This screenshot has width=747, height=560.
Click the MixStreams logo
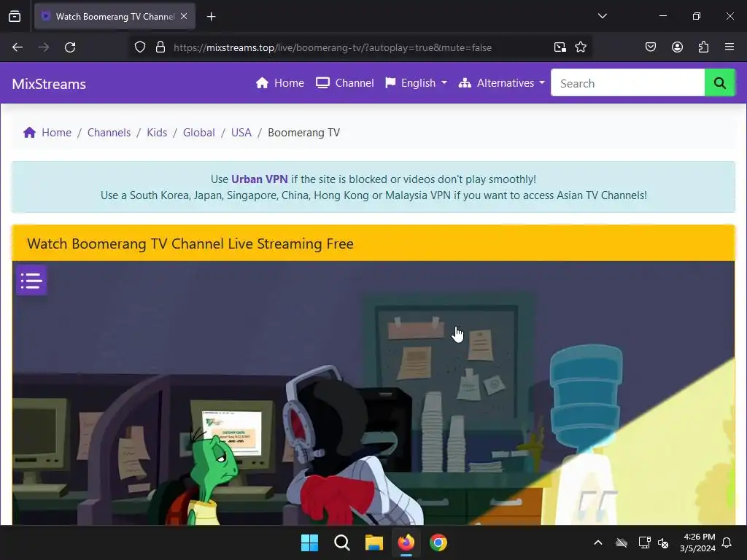pos(49,84)
